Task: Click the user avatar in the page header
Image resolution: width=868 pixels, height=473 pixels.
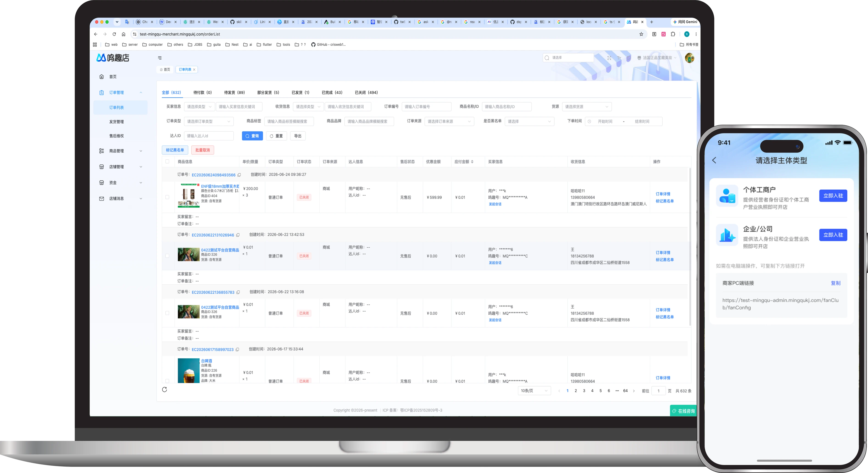Action: [689, 58]
